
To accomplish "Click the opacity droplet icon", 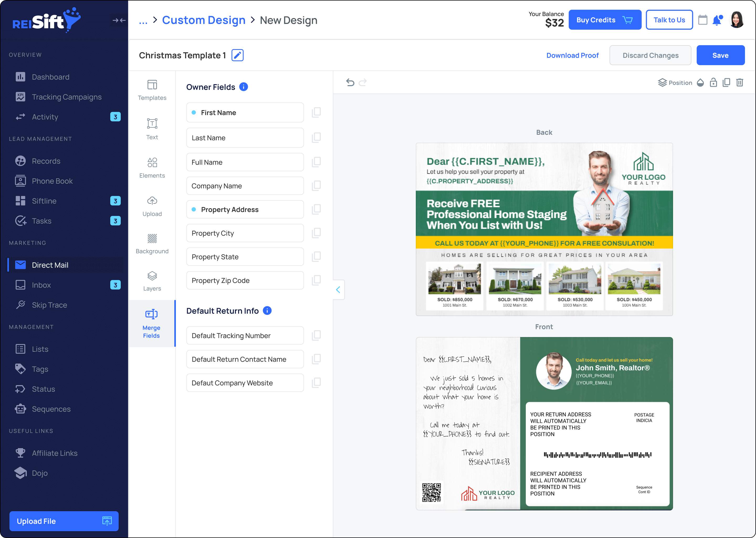I will tap(700, 82).
